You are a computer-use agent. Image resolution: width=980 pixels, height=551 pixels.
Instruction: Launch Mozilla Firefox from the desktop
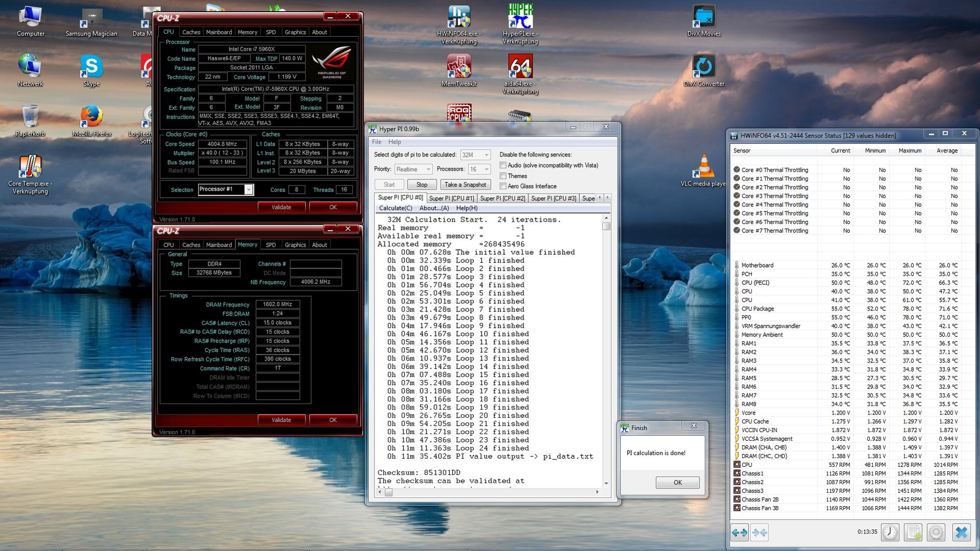coord(91,121)
